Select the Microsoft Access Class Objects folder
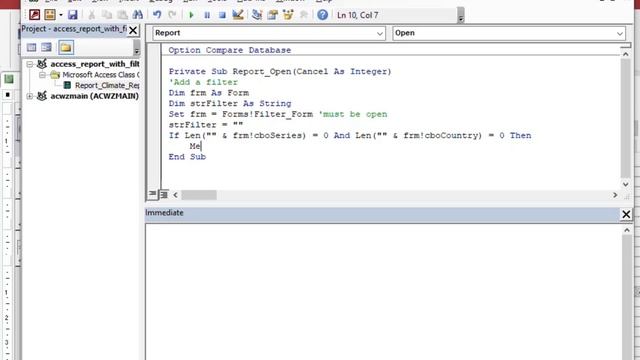Viewport: 640px width, 360px height. pyautogui.click(x=100, y=75)
